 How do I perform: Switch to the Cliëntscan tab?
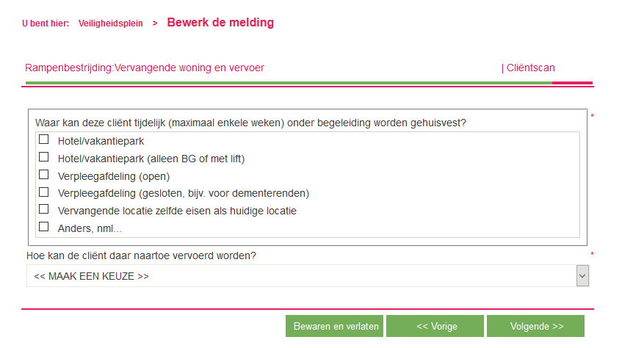coord(529,68)
